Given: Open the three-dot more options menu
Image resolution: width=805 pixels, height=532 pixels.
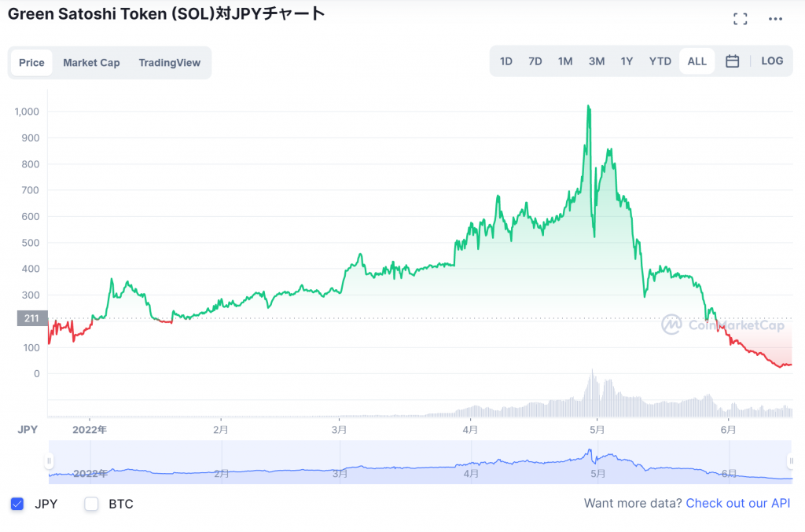Looking at the screenshot, I should [x=775, y=19].
